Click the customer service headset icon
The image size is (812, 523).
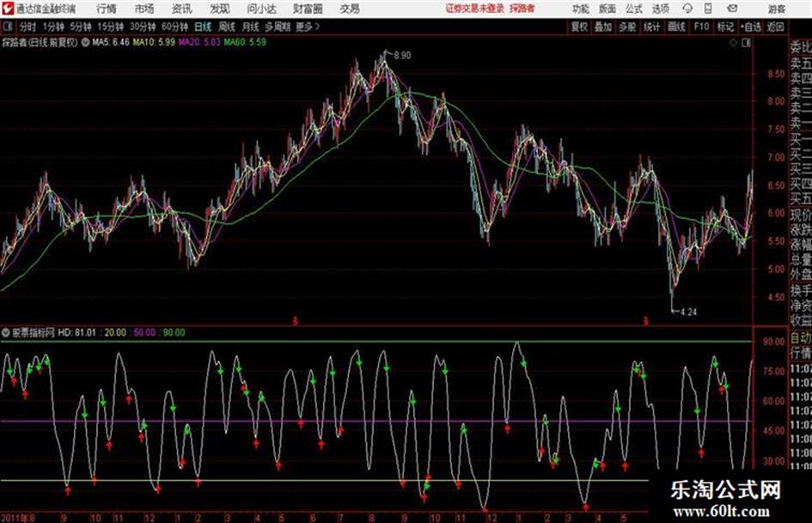pos(687,9)
